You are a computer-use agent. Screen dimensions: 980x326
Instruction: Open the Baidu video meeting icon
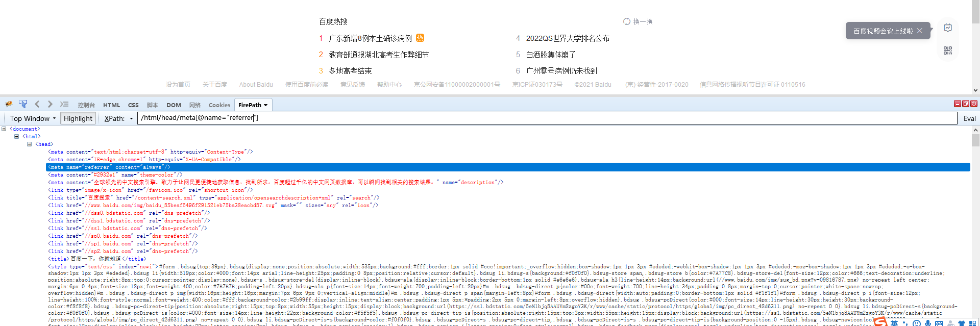click(x=948, y=28)
